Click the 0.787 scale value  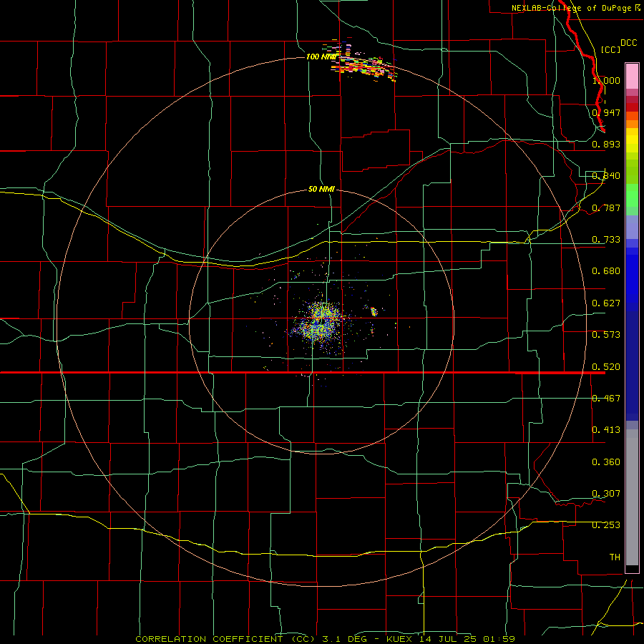[606, 208]
